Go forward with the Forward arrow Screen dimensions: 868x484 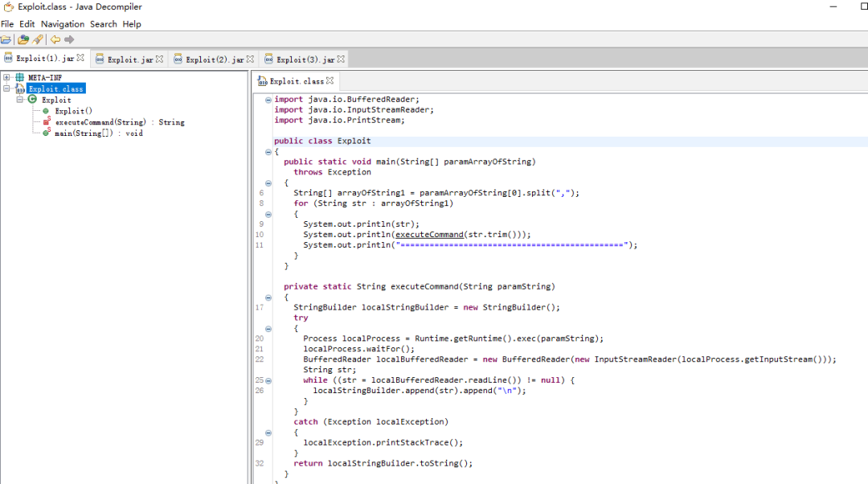pyautogui.click(x=69, y=39)
